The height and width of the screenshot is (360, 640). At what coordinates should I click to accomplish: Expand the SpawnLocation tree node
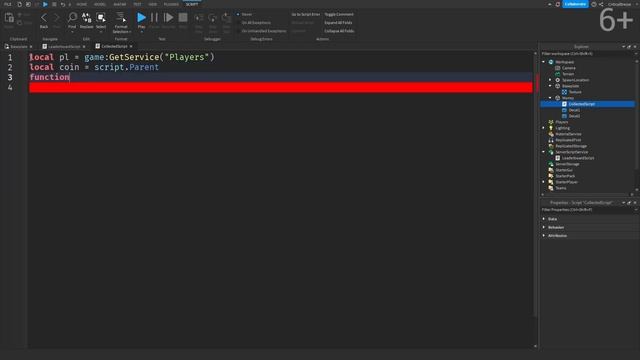pyautogui.click(x=550, y=80)
